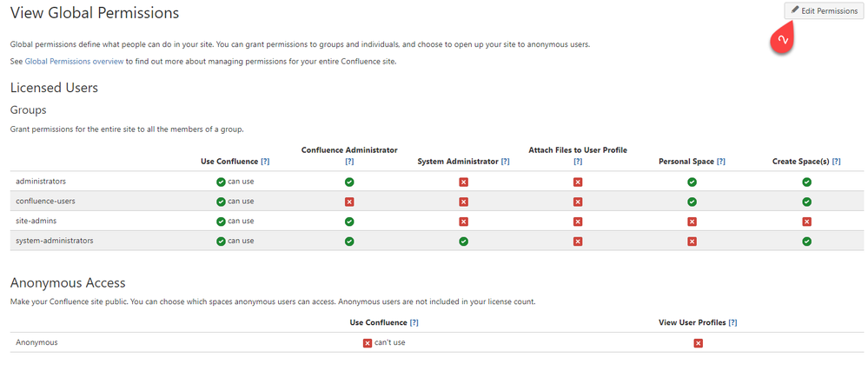Click site-admins Use Confluence check icon
Image resolution: width=868 pixels, height=384 pixels.
pos(221,222)
